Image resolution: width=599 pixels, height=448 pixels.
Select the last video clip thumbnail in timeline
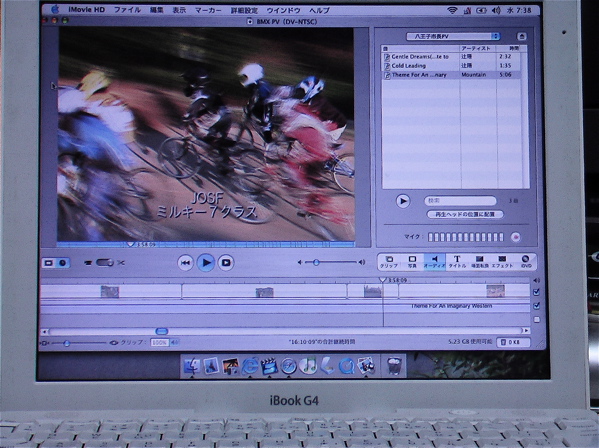point(495,291)
